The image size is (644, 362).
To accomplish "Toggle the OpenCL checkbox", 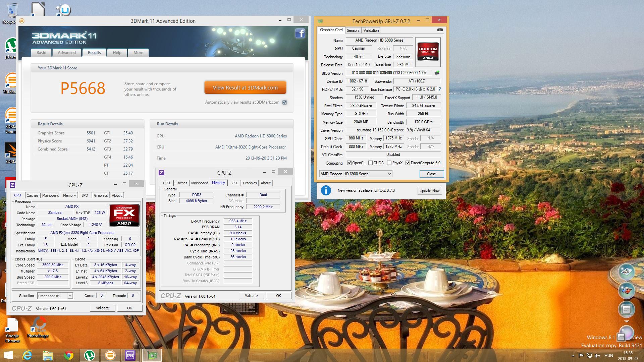I will click(x=349, y=163).
